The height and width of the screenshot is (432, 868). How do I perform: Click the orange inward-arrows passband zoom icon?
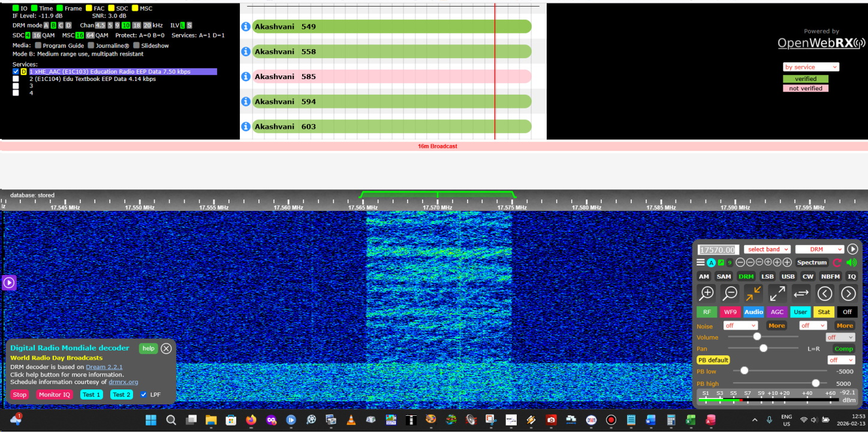(753, 293)
